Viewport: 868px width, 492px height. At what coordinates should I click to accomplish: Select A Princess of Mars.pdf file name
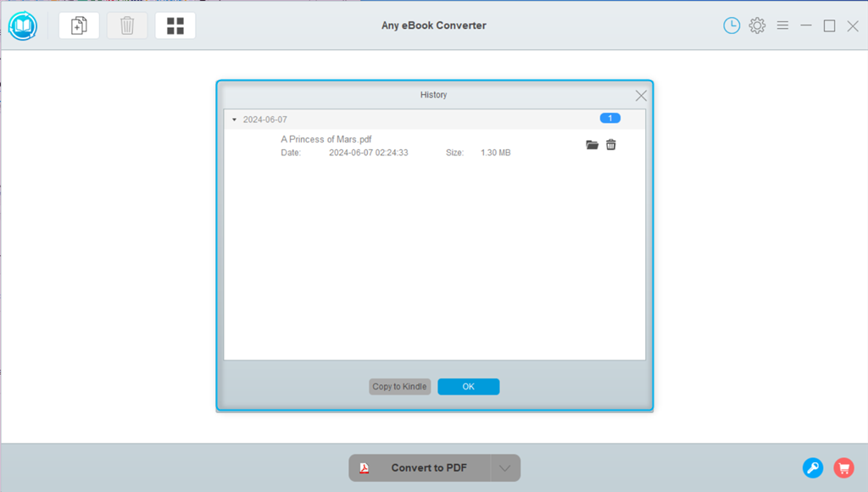[326, 139]
